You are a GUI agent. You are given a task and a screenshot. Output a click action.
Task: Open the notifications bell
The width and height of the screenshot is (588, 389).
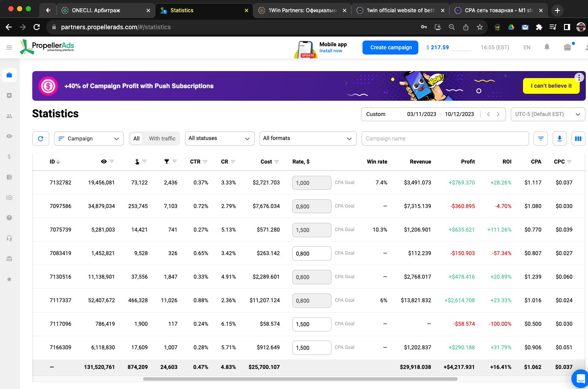tap(547, 47)
